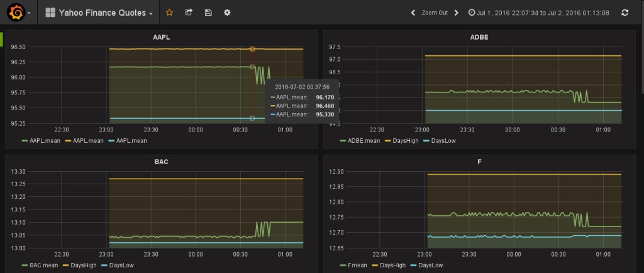
Task: Click the 13.25 axis label in BAC panel
Action: click(x=17, y=184)
